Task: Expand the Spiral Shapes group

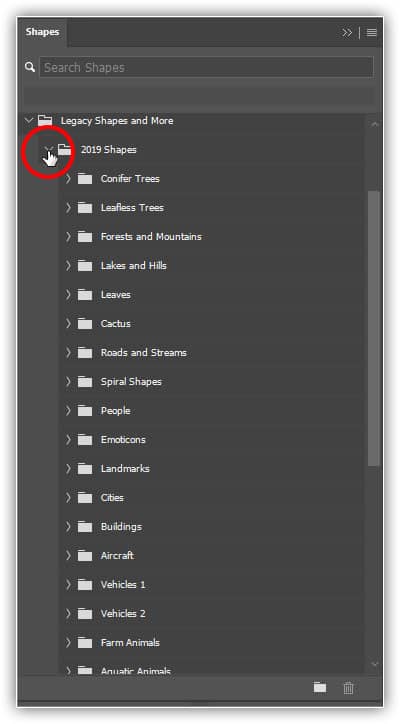Action: 68,382
